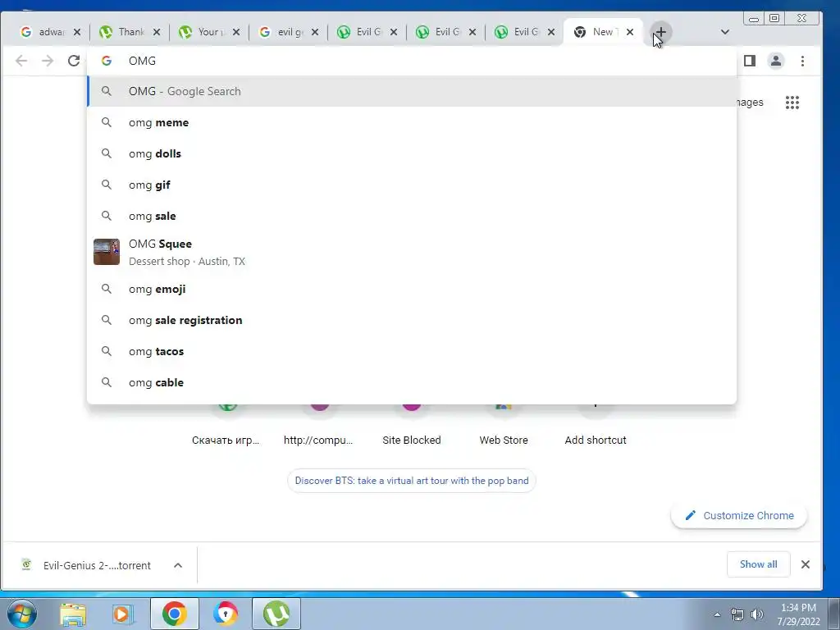Switch to the 'Your' uTorrent tab
Image resolution: width=840 pixels, height=630 pixels.
[208, 32]
